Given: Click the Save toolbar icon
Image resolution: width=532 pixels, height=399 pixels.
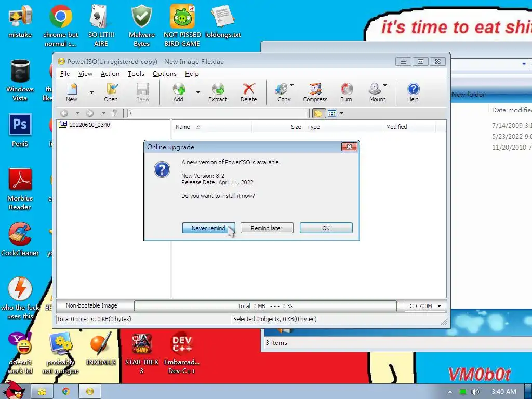Looking at the screenshot, I should 142,92.
